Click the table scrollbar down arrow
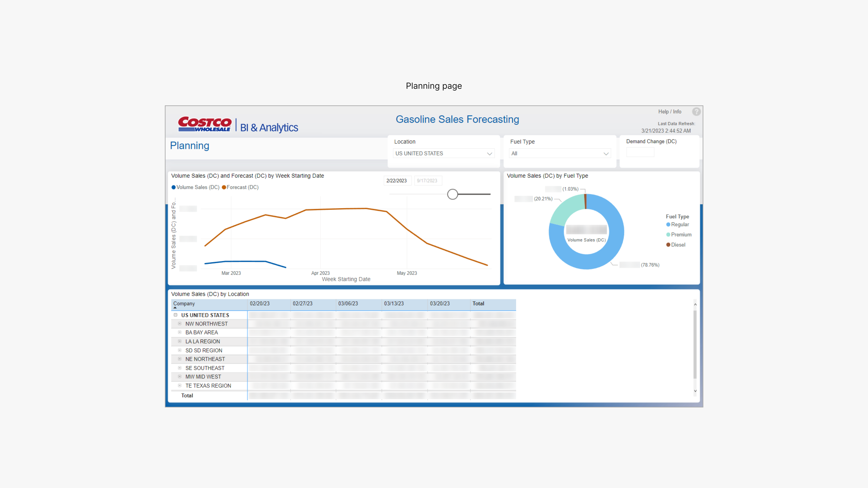Screen dimensions: 868x488 tap(695, 391)
